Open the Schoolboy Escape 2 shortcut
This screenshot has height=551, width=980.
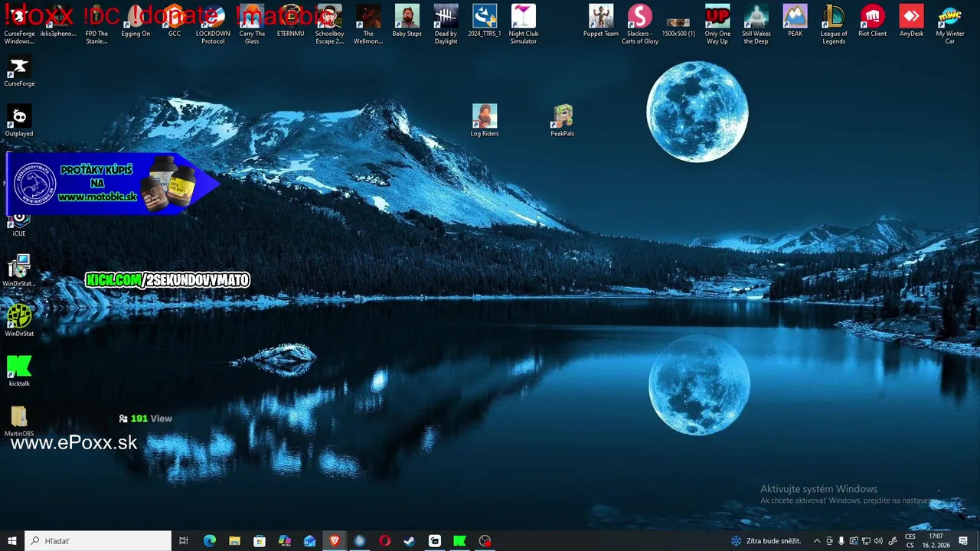[x=329, y=24]
